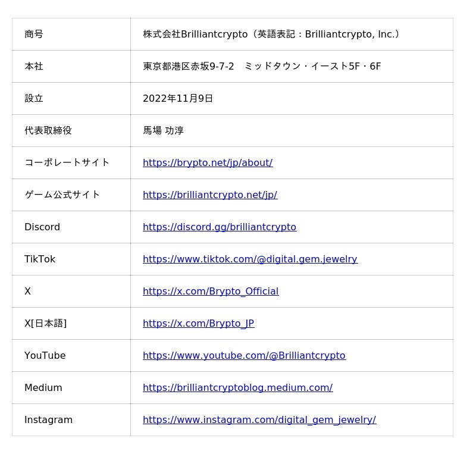Click the representative name 馬場 功淳
The image size is (476, 454).
point(163,131)
